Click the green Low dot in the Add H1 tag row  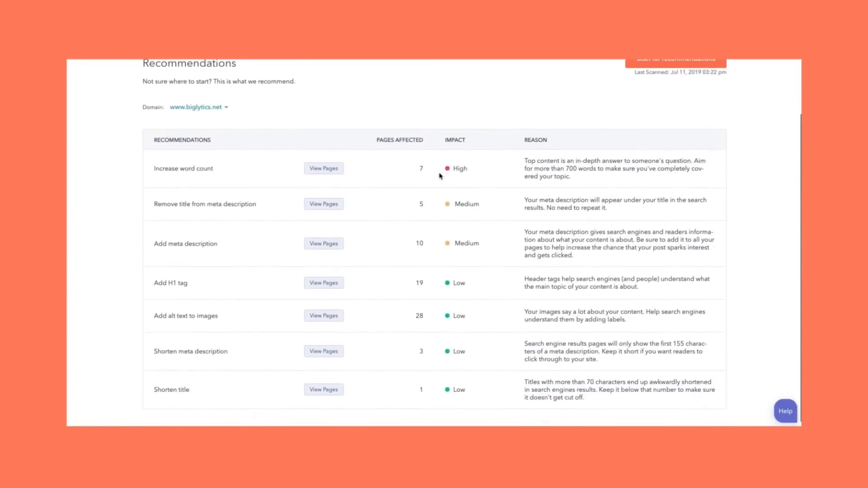pyautogui.click(x=447, y=283)
